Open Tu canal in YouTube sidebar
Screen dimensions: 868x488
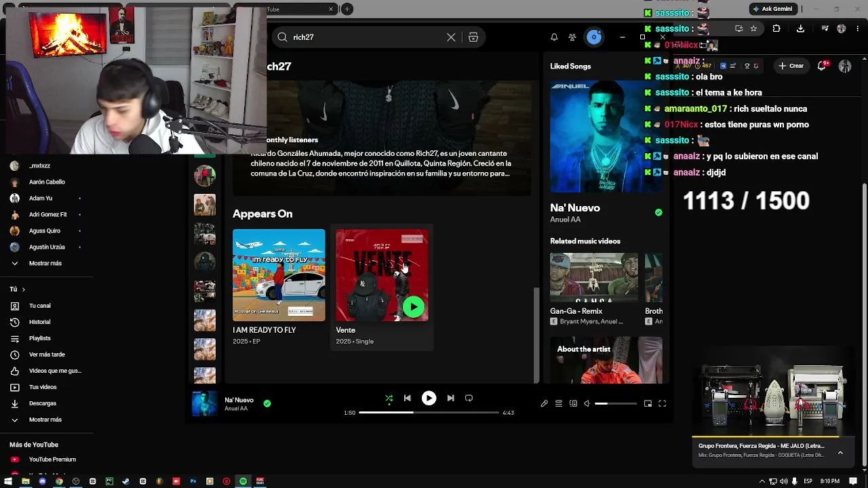click(40, 306)
